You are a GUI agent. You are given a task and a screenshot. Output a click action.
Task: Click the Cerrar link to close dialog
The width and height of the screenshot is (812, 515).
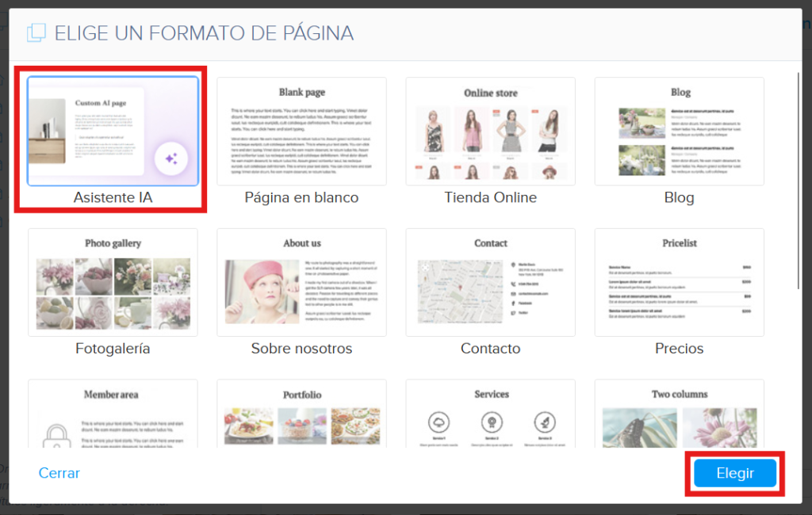pyautogui.click(x=59, y=473)
